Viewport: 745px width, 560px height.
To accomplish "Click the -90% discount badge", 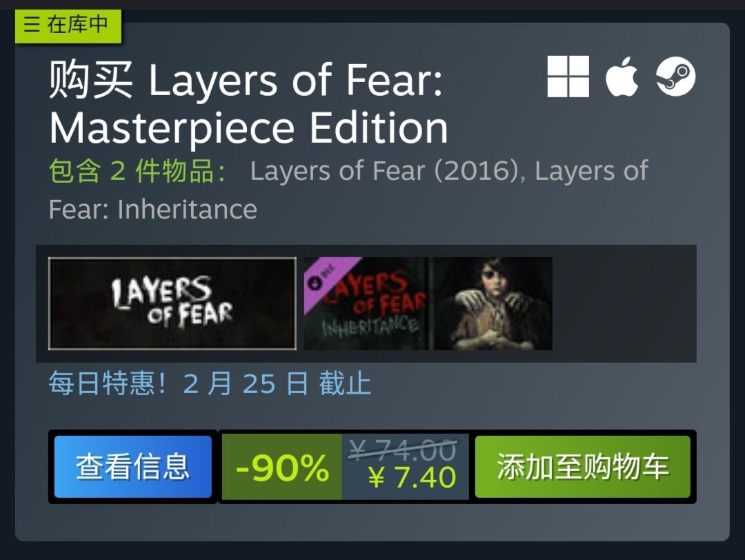I will click(282, 467).
